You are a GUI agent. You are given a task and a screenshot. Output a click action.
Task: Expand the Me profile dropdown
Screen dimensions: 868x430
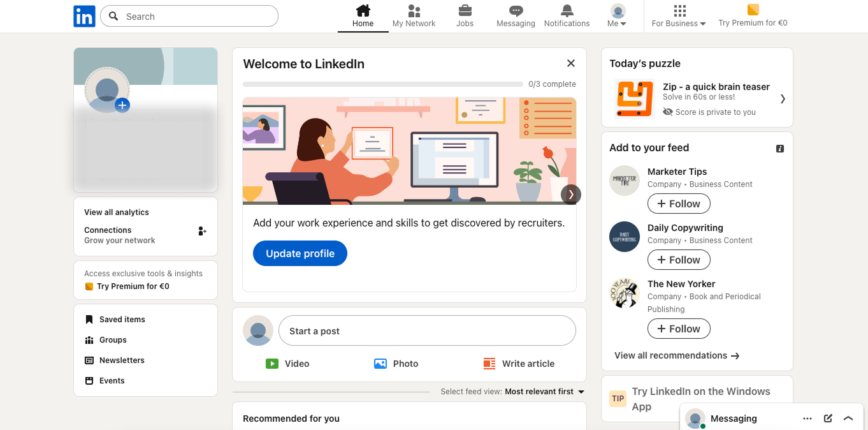(x=618, y=16)
